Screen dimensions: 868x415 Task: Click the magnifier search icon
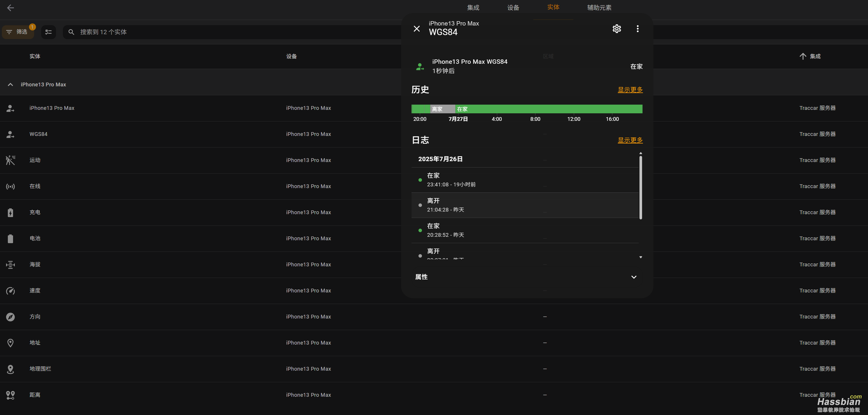[71, 32]
